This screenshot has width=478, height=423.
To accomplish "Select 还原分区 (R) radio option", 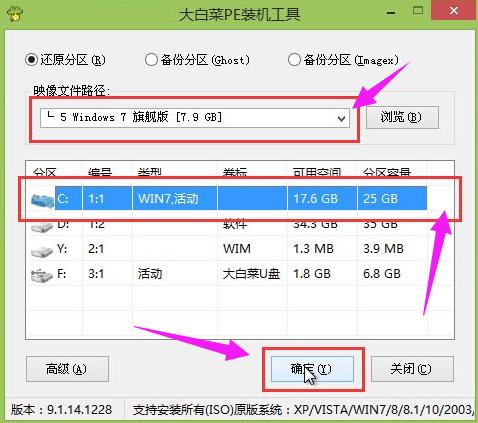I will (x=65, y=60).
